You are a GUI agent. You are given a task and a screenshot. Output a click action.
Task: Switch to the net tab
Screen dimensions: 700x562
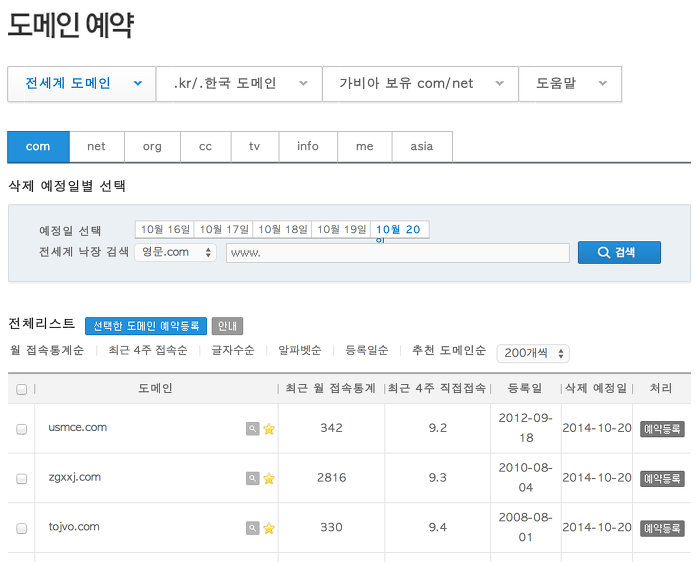pyautogui.click(x=97, y=146)
